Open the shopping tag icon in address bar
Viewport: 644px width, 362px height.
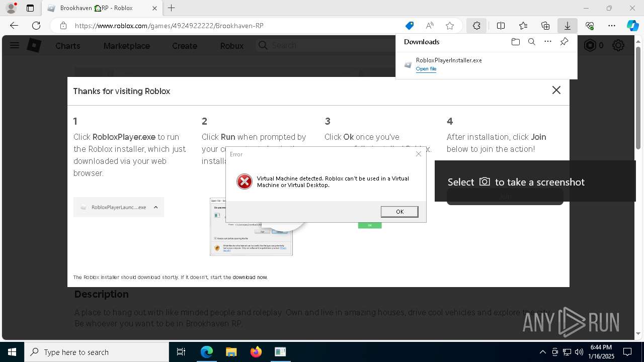pyautogui.click(x=410, y=26)
